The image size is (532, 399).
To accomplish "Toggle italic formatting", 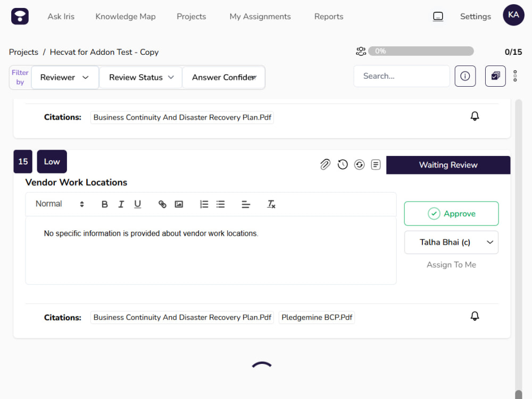I will pyautogui.click(x=121, y=204).
